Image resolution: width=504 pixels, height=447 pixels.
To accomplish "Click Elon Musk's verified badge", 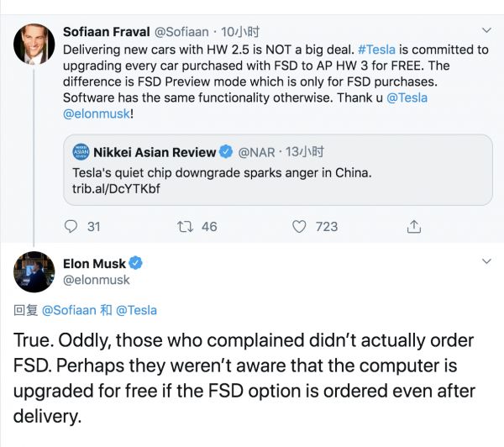I will (135, 264).
